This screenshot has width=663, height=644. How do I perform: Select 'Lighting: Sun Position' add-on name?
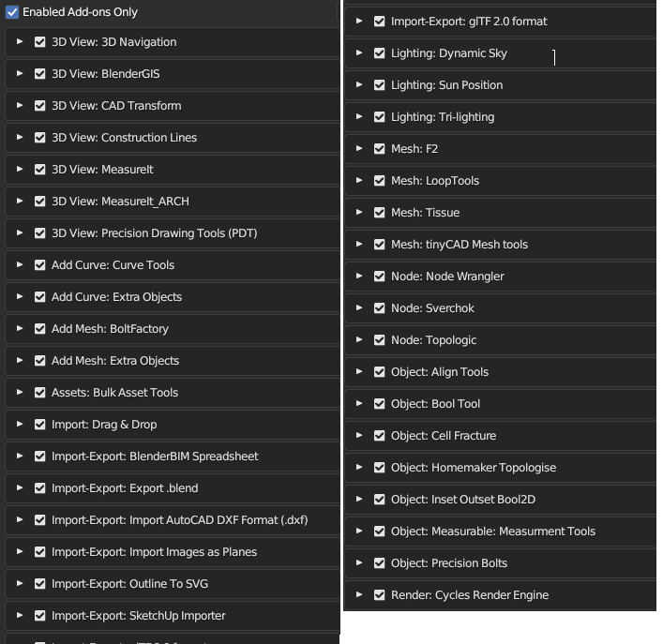(x=447, y=85)
